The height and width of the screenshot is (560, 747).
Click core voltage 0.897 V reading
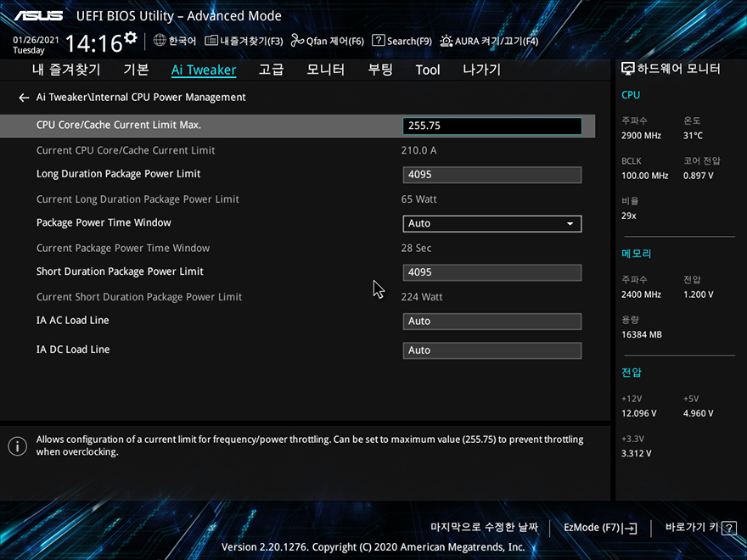(x=698, y=176)
